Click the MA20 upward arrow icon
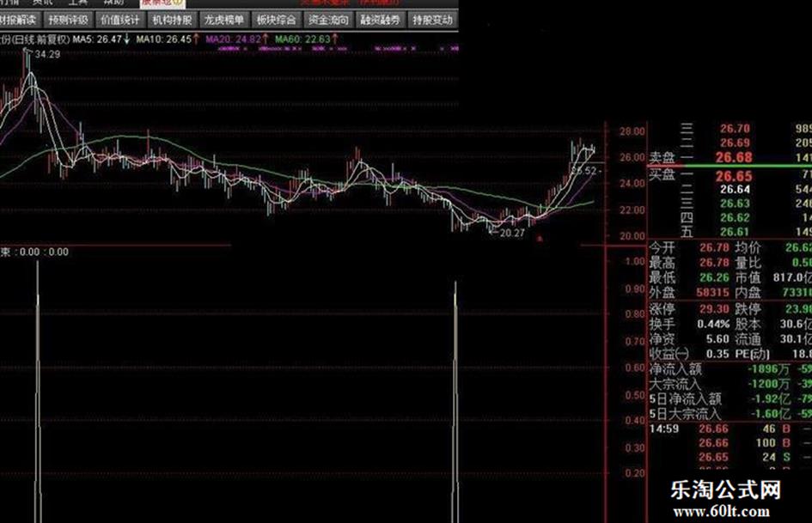This screenshot has height=523, width=812. (x=266, y=40)
